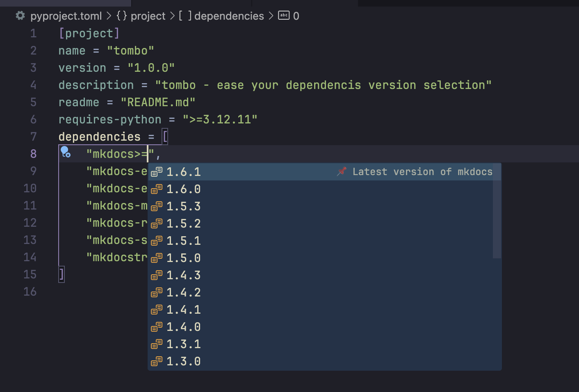Image resolution: width=579 pixels, height=392 pixels.
Task: Choose version 1.3.0 from suggestions
Action: click(324, 361)
